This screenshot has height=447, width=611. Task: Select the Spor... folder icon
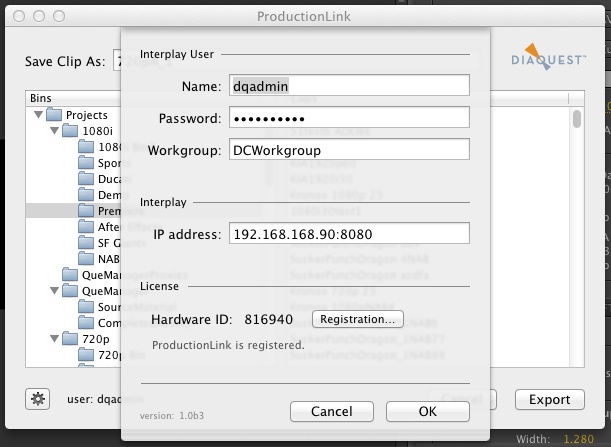coord(86,163)
